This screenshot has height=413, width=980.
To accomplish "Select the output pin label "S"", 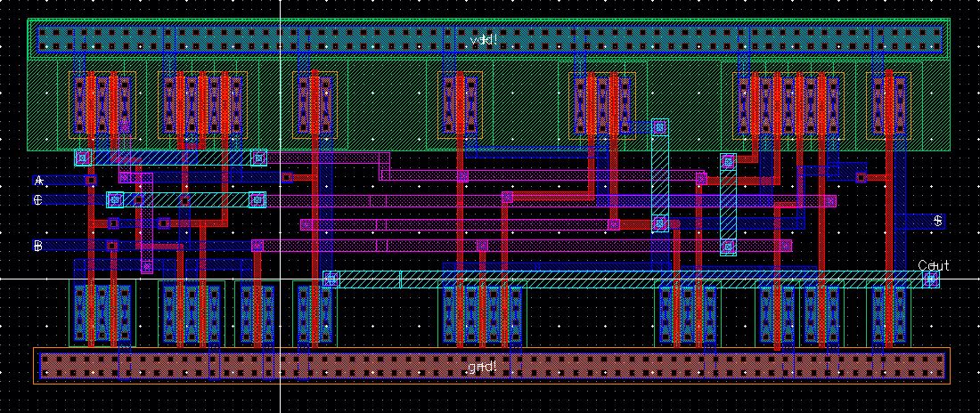I will point(937,221).
